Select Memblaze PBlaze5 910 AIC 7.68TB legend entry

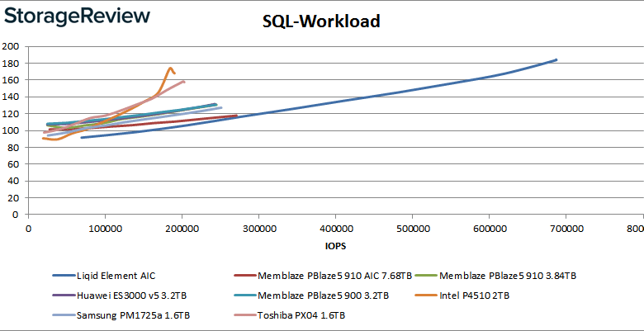click(x=322, y=276)
